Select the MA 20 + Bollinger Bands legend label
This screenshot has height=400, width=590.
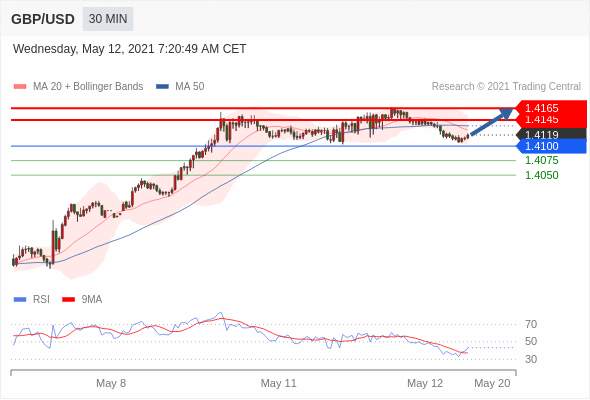point(88,86)
